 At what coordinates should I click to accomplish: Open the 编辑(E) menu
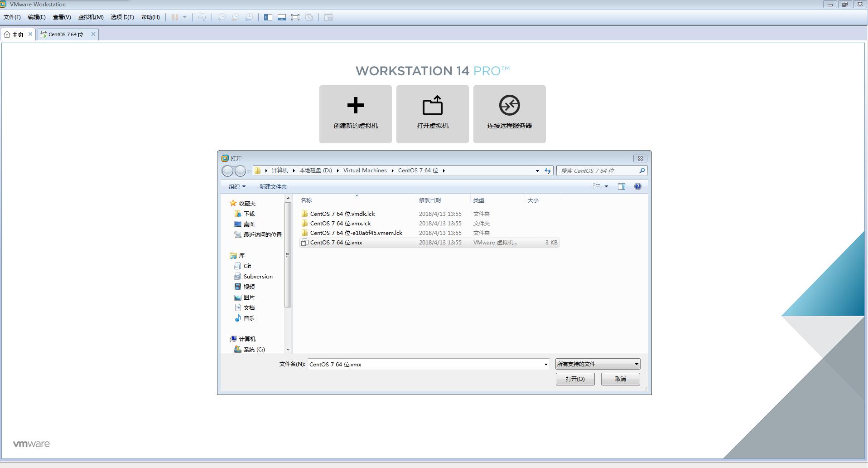pyautogui.click(x=37, y=17)
